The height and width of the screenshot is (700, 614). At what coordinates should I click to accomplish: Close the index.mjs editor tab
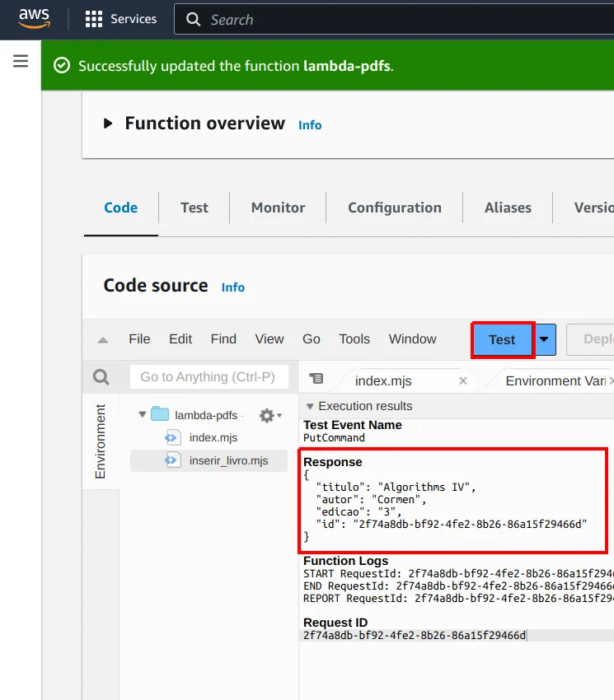click(x=463, y=380)
